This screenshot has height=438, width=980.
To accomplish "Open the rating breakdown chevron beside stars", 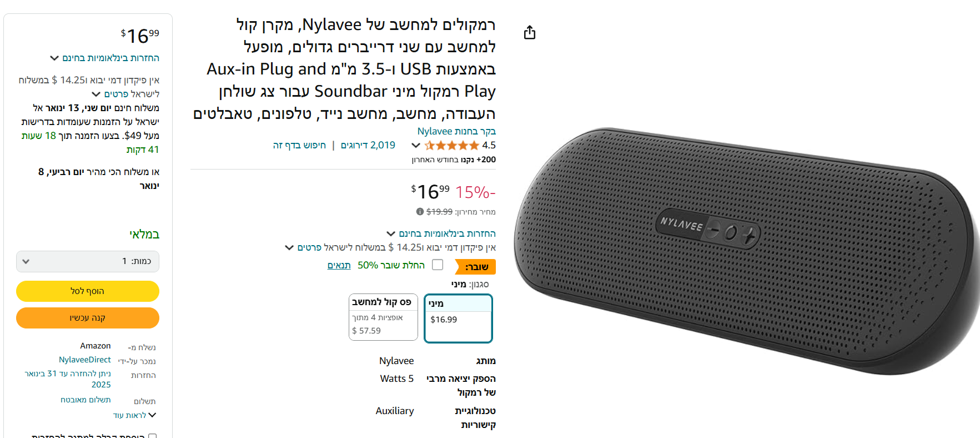I will (415, 146).
